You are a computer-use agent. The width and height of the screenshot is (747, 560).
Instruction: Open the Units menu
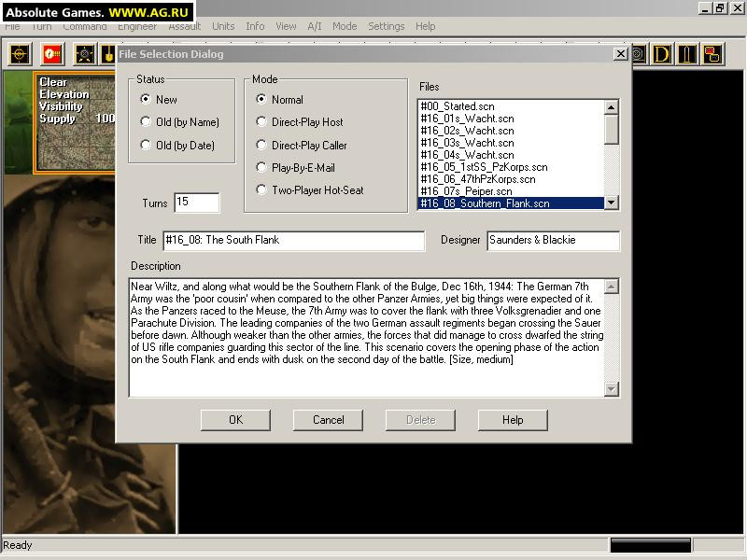click(223, 26)
